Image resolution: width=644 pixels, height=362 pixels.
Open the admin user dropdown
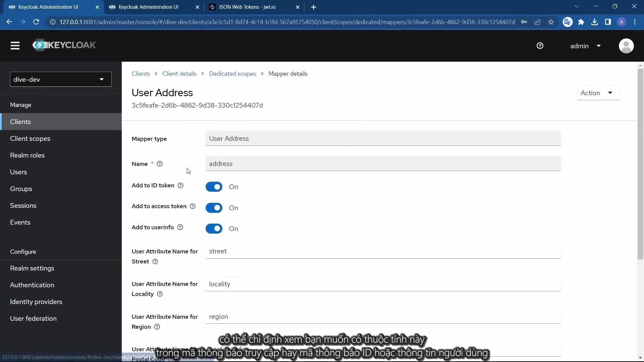coord(585,46)
